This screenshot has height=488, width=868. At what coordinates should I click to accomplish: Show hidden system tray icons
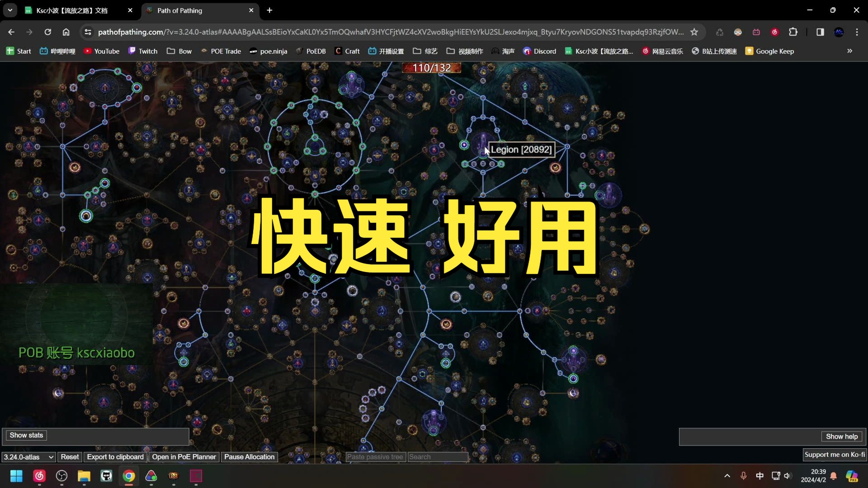pyautogui.click(x=727, y=476)
